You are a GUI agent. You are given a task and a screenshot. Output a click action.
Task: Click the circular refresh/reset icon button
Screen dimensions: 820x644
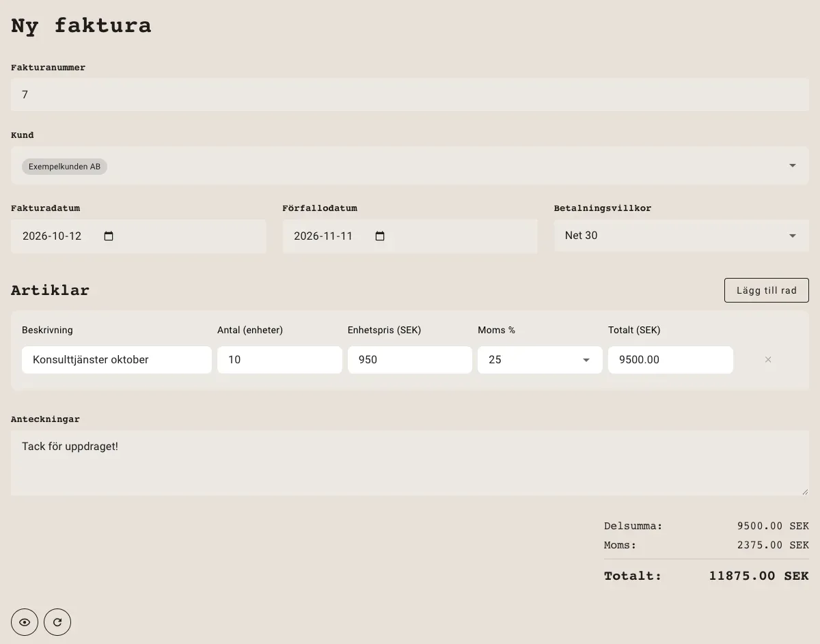[57, 622]
